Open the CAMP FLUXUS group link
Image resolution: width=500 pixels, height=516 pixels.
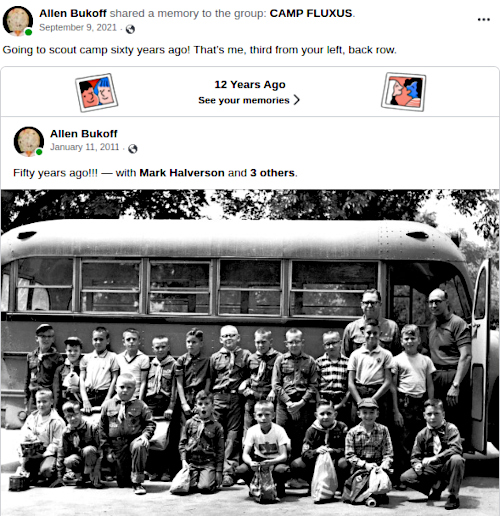pyautogui.click(x=311, y=13)
